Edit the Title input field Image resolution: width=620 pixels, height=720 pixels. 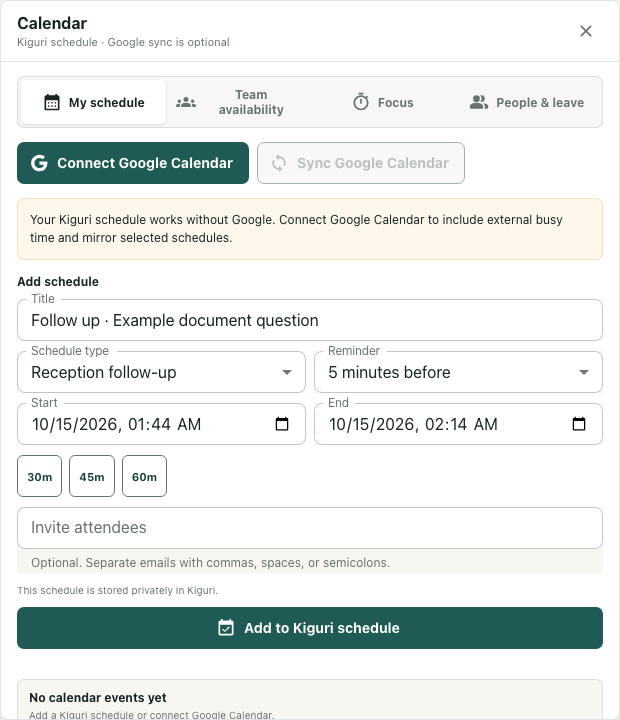[310, 320]
